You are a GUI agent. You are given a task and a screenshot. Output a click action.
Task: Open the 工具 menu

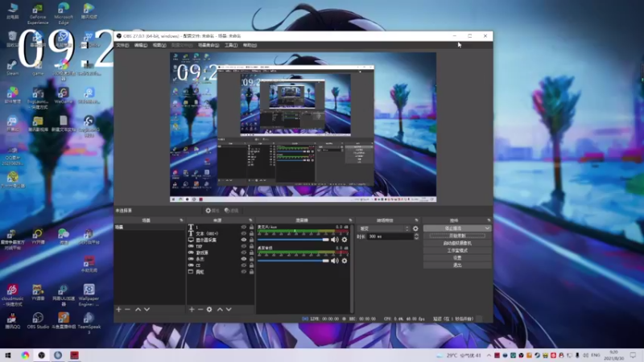tap(231, 45)
